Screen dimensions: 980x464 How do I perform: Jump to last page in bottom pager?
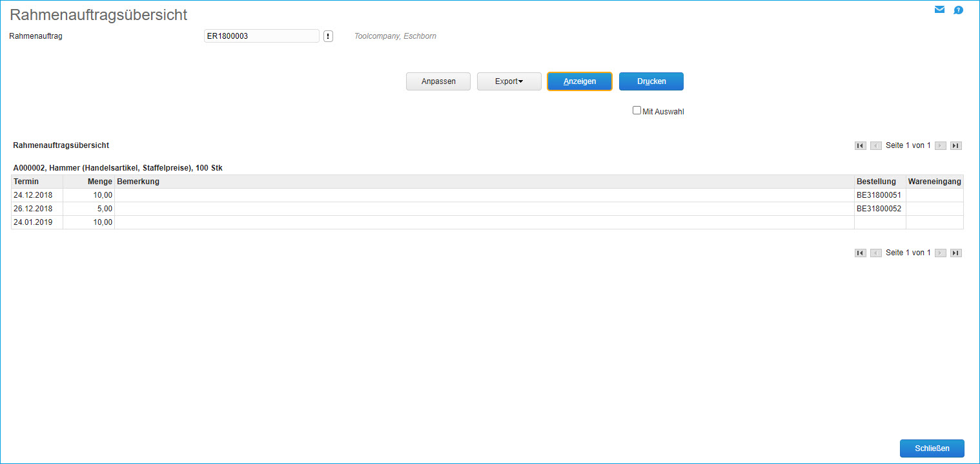pyautogui.click(x=956, y=253)
